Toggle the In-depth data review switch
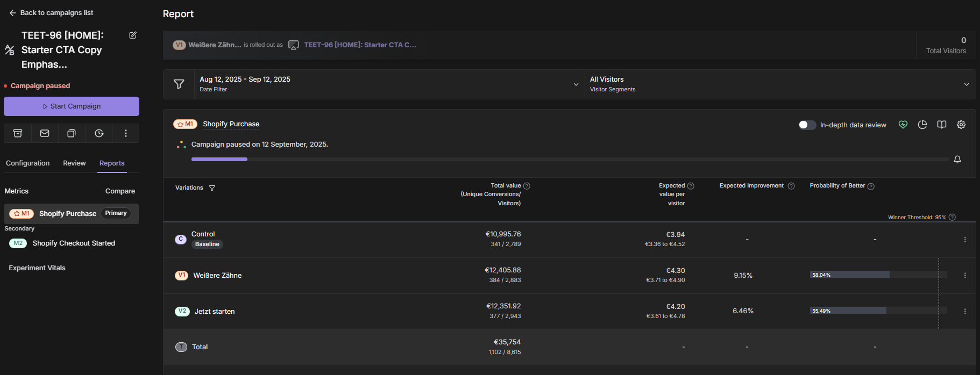 (x=807, y=125)
